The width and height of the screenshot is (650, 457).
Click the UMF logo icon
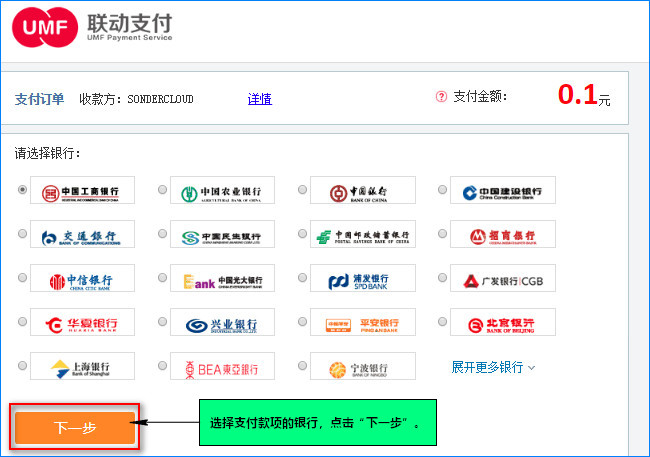pyautogui.click(x=45, y=27)
